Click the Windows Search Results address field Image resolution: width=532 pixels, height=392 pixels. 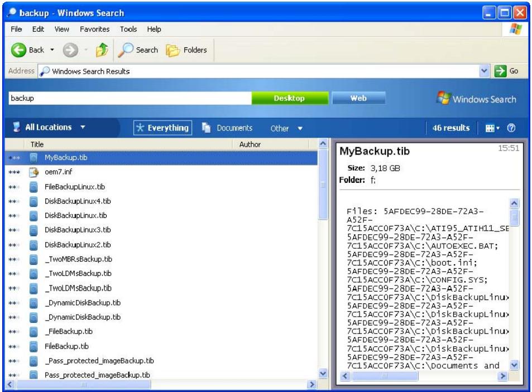pos(258,71)
